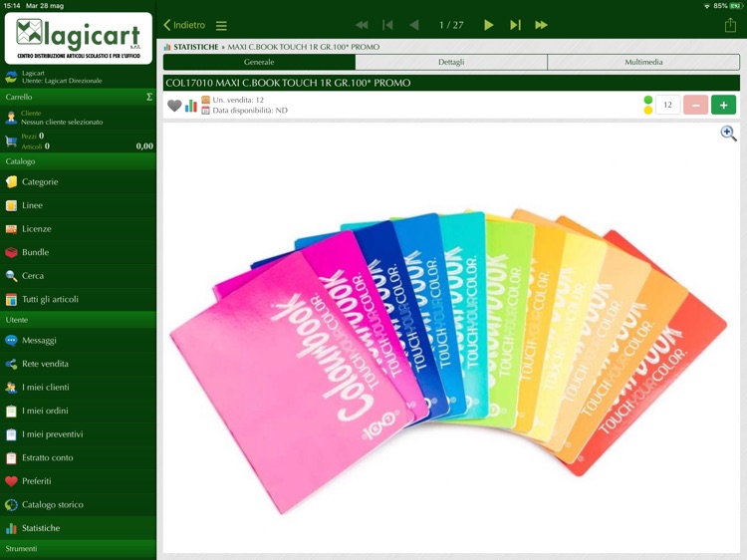Screen dimensions: 747x560
Task: Select a client in the Cliente row
Action: tap(78, 118)
